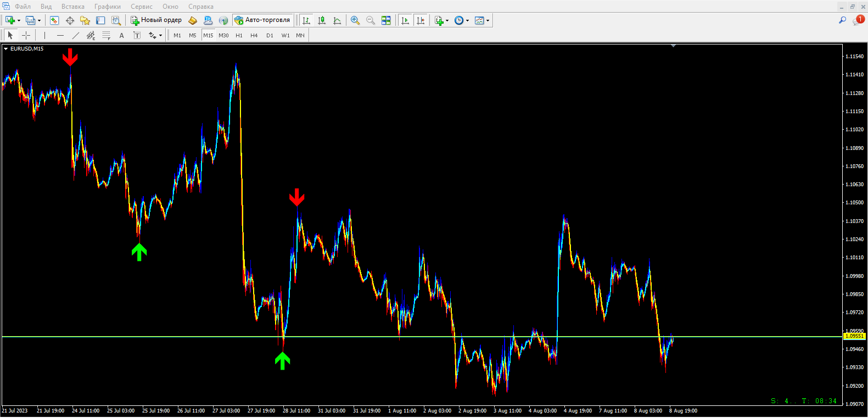This screenshot has height=418, width=868.
Task: Open the periods clock icon
Action: pyautogui.click(x=459, y=20)
